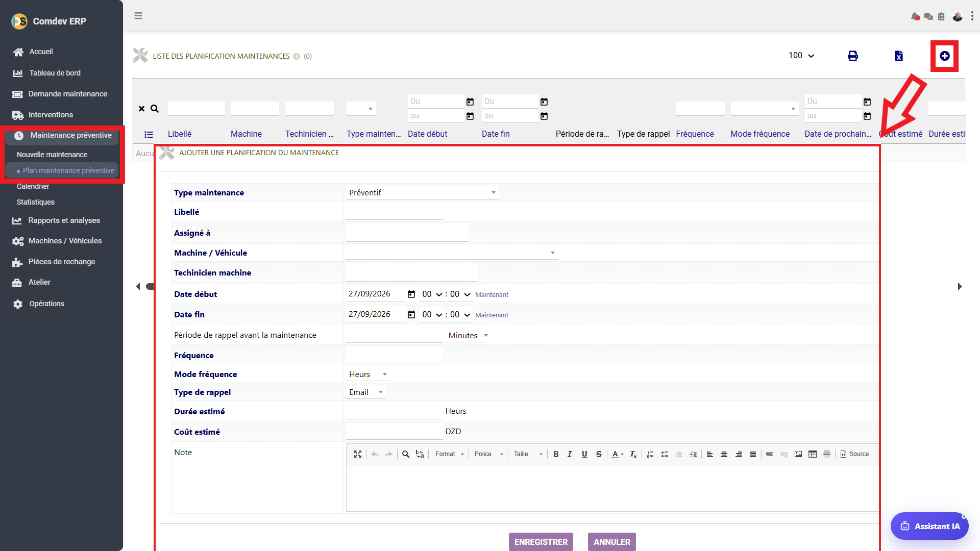Screen dimensions: 980x551
Task: Open the Machine / Véhicule dropdown
Action: pos(452,253)
